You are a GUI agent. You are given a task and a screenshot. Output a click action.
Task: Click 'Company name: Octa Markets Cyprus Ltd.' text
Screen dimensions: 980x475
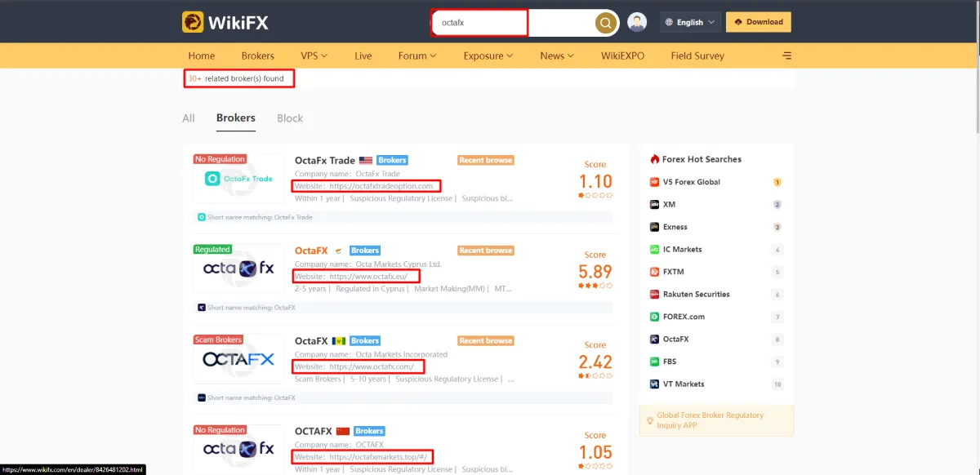[368, 264]
